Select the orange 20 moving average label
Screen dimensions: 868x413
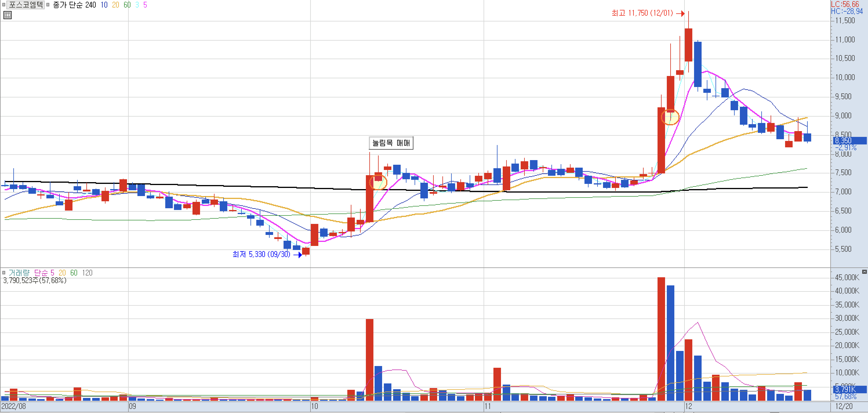pos(116,5)
